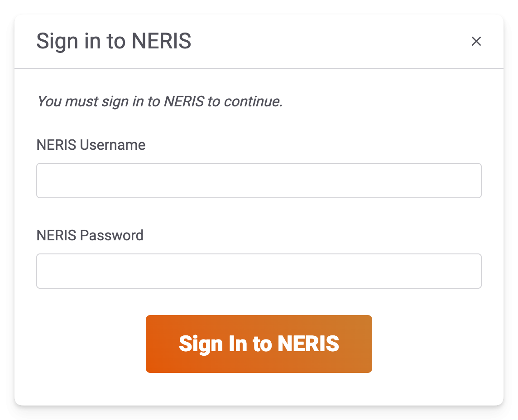Submit login via orange Sign In button
The width and height of the screenshot is (518, 420).
pyautogui.click(x=259, y=344)
